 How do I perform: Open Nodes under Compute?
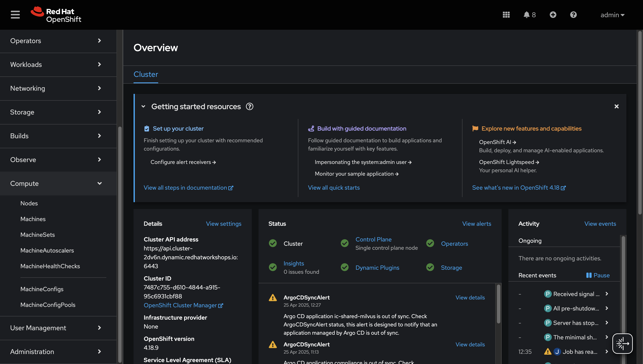click(29, 203)
